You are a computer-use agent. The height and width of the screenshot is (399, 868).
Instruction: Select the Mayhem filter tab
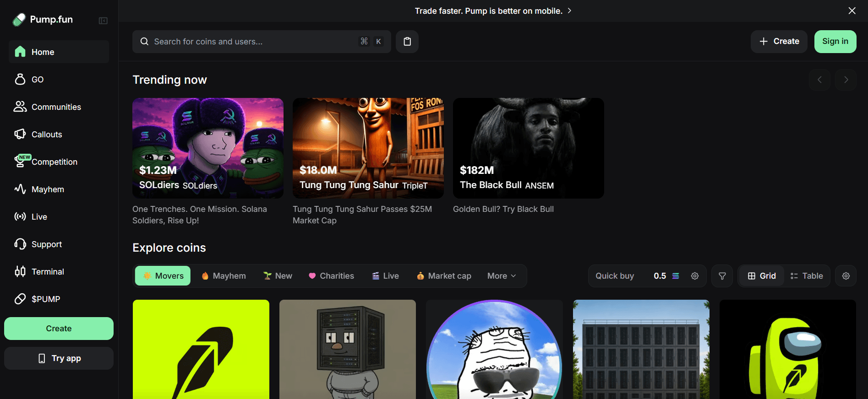pyautogui.click(x=224, y=276)
